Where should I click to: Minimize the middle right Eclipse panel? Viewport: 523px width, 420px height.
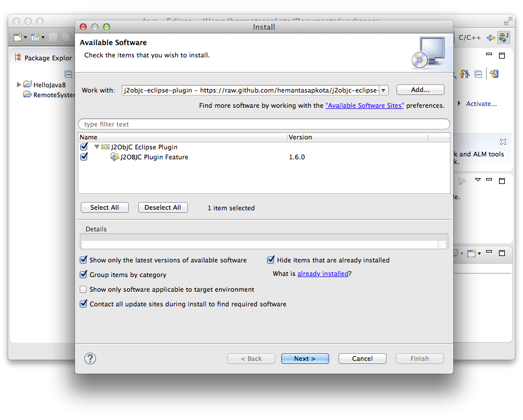pos(489,179)
